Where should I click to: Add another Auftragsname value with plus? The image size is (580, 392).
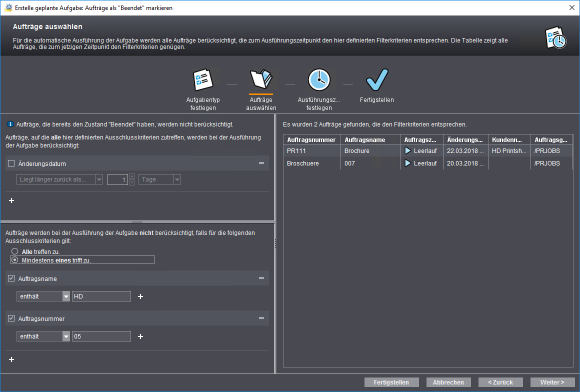(x=140, y=296)
